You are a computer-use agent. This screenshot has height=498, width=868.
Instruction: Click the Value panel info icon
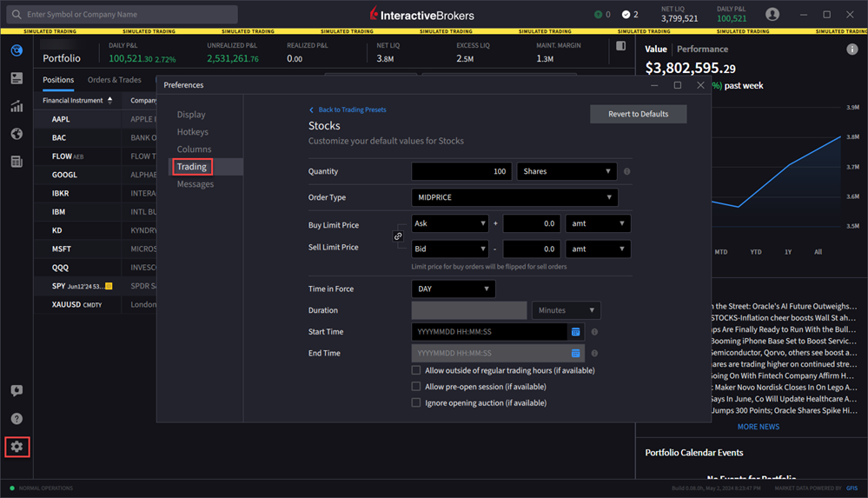852,50
